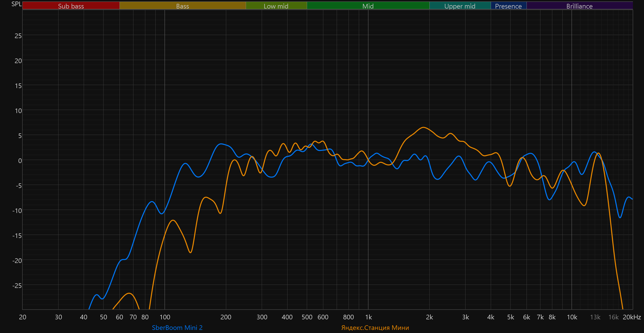The height and width of the screenshot is (333, 644).
Task: Select the Bass band label
Action: click(x=182, y=6)
